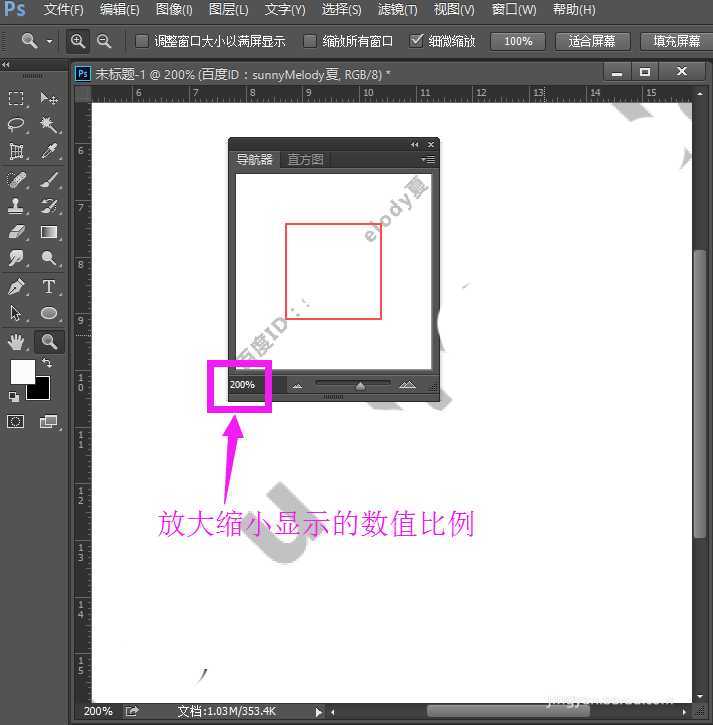Pick the Eyedropper tool
The width and height of the screenshot is (713, 725).
(48, 152)
